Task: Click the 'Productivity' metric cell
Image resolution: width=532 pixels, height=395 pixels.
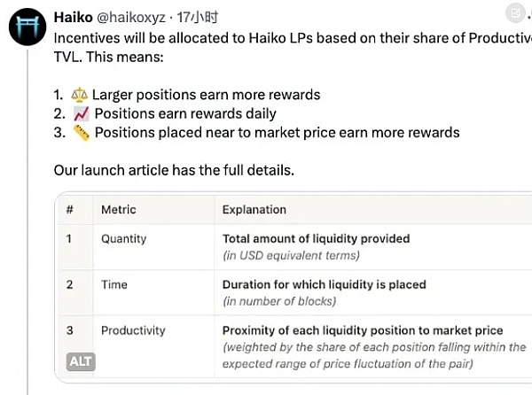Action: tap(133, 330)
